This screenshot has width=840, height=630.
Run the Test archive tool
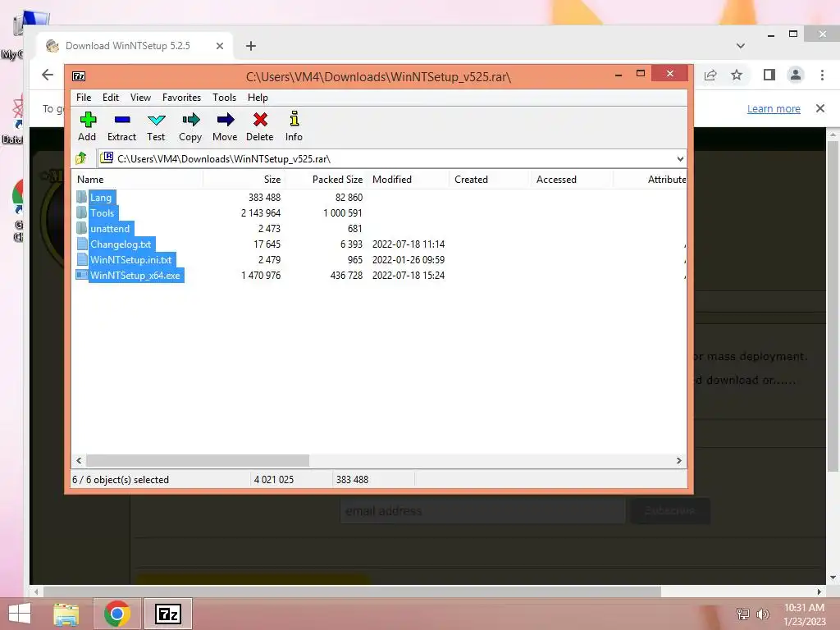tap(157, 120)
